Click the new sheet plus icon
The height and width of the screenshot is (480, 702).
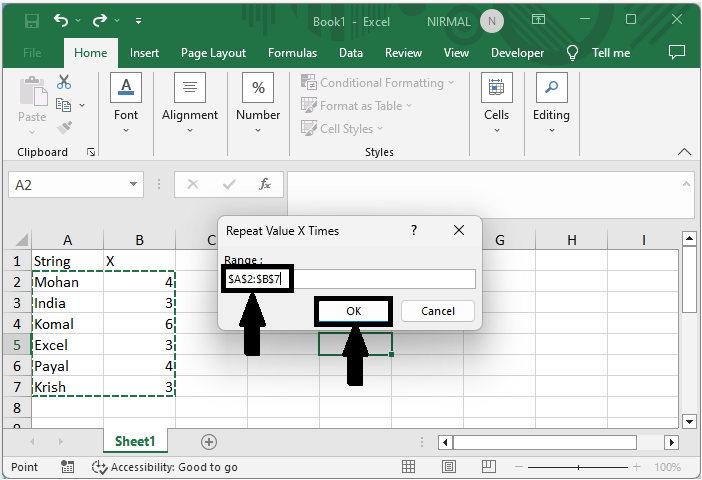pyautogui.click(x=209, y=441)
